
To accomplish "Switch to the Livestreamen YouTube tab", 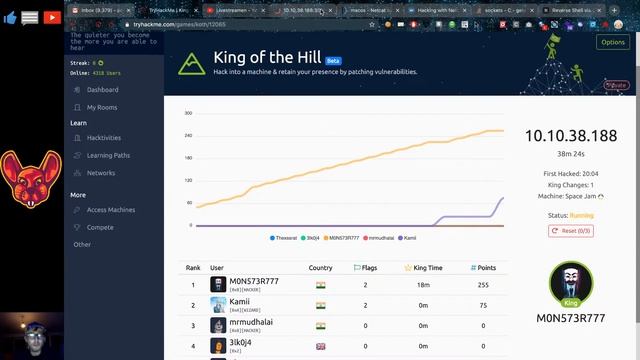I will 236,10.
